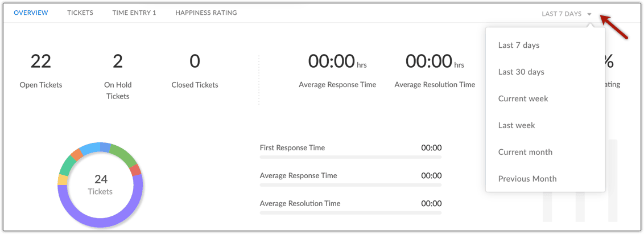
Task: Select Last 7 days from the list
Action: pyautogui.click(x=519, y=45)
